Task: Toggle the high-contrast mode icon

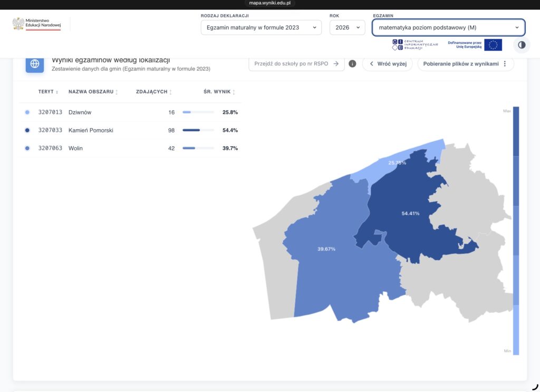Action: point(522,45)
